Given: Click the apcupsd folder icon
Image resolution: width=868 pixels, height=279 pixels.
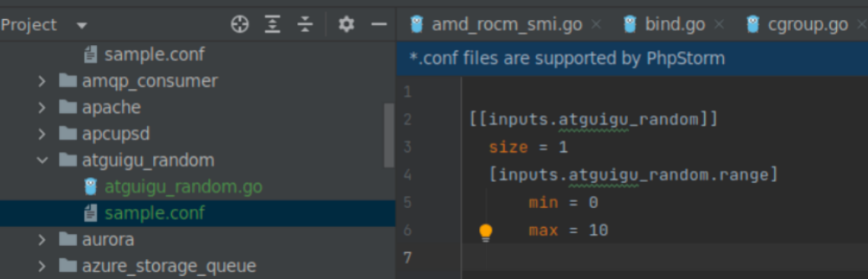Looking at the screenshot, I should click(x=68, y=133).
